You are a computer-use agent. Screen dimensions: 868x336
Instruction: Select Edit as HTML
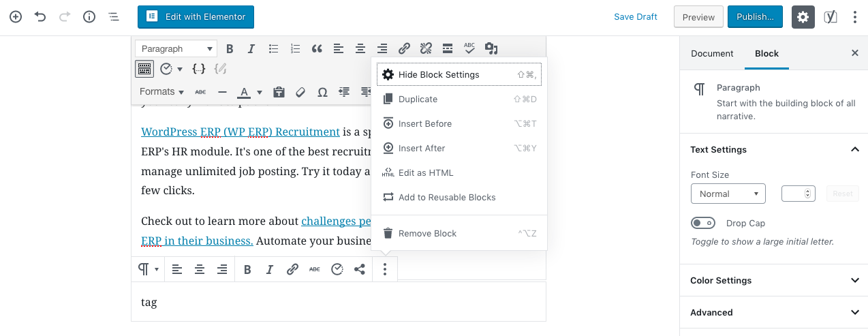pos(459,172)
